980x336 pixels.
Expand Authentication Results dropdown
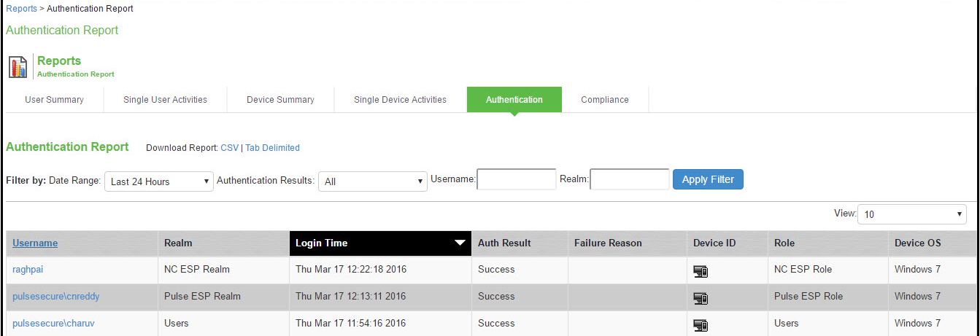[x=372, y=181]
